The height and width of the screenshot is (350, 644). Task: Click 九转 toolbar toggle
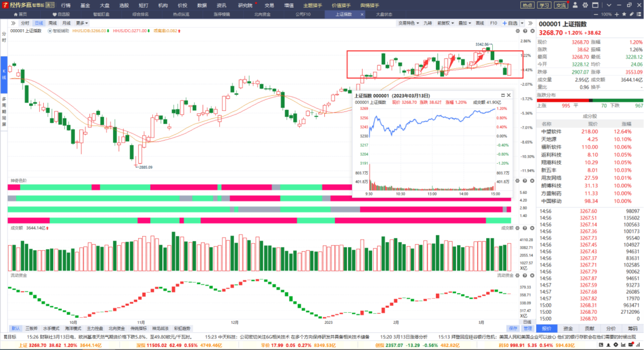tap(428, 23)
